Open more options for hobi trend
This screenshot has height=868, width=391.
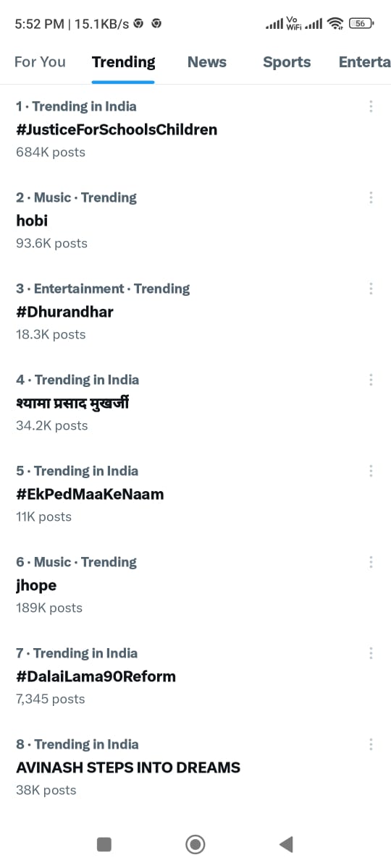point(371,197)
